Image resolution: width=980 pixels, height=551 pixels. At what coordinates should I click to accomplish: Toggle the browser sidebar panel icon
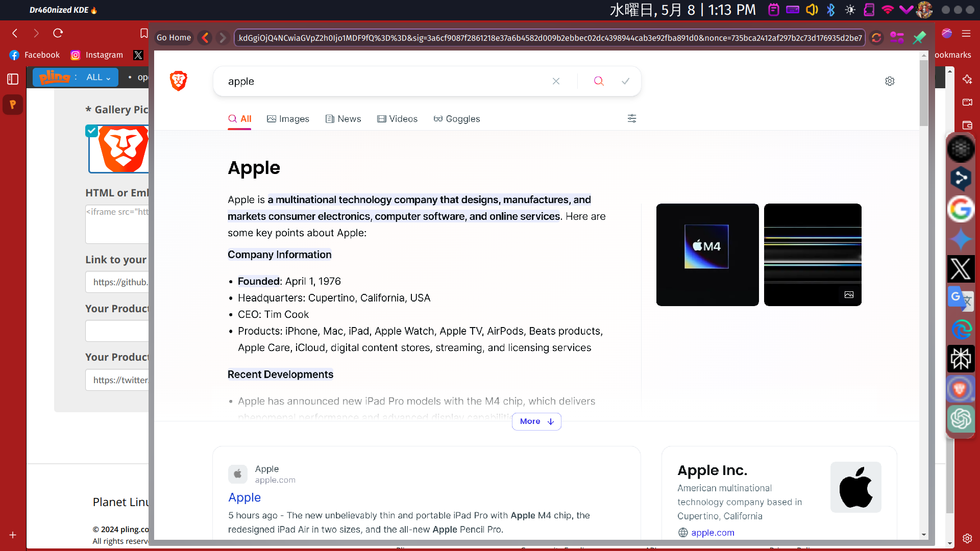pos(13,79)
